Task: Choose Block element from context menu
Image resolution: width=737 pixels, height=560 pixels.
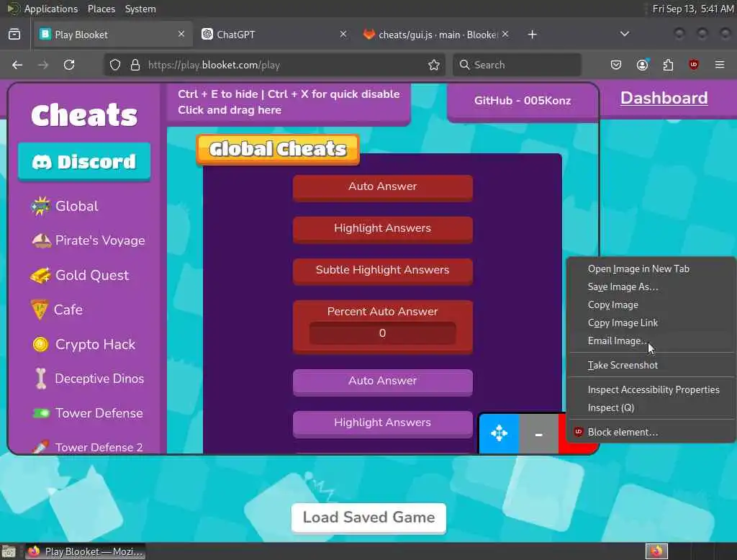Action: pyautogui.click(x=651, y=432)
